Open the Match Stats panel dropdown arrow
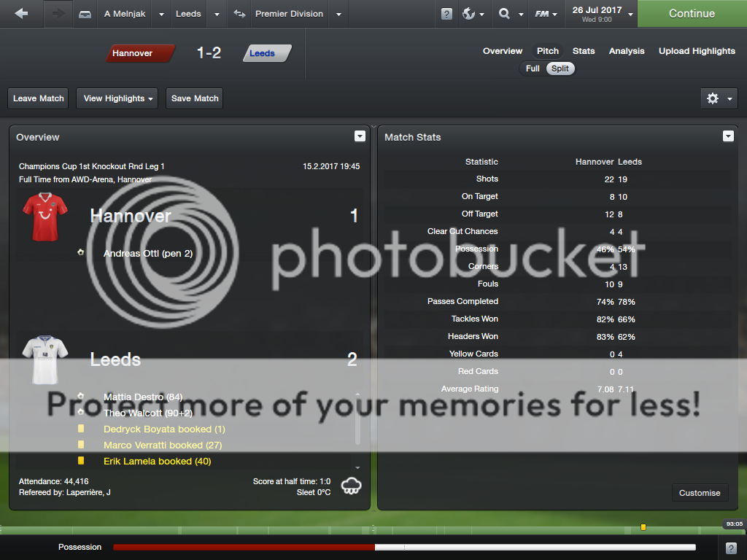747x560 pixels. coord(727,136)
